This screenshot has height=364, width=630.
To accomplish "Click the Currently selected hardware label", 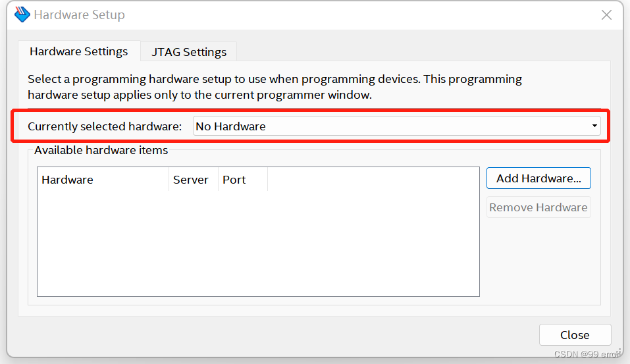I will click(x=105, y=126).
